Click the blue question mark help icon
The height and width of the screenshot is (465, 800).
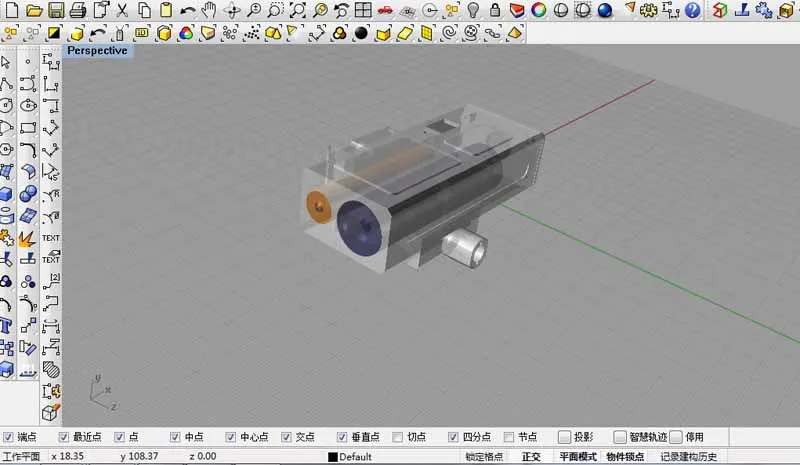[x=692, y=10]
